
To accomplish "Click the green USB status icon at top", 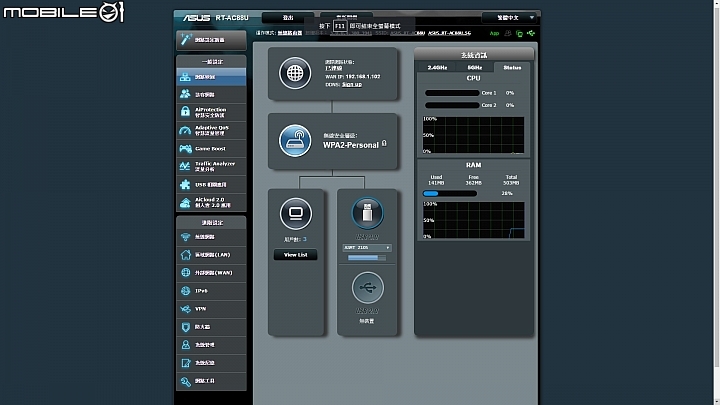I will (531, 33).
